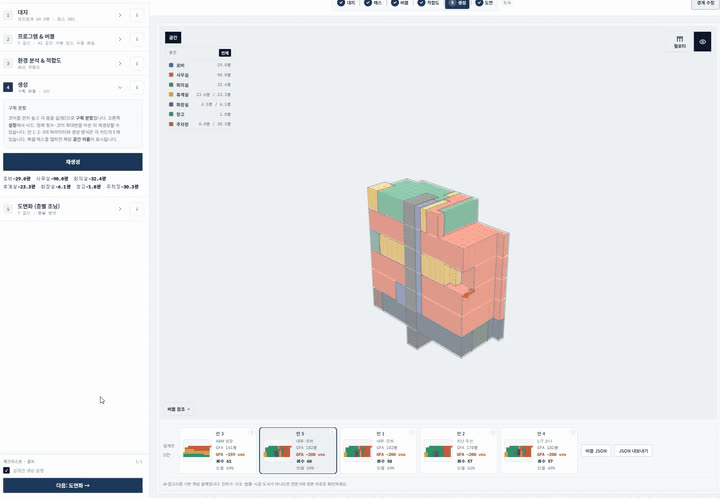Select the 적합도 step in top progress bar
The height and width of the screenshot is (498, 720).
428,3
